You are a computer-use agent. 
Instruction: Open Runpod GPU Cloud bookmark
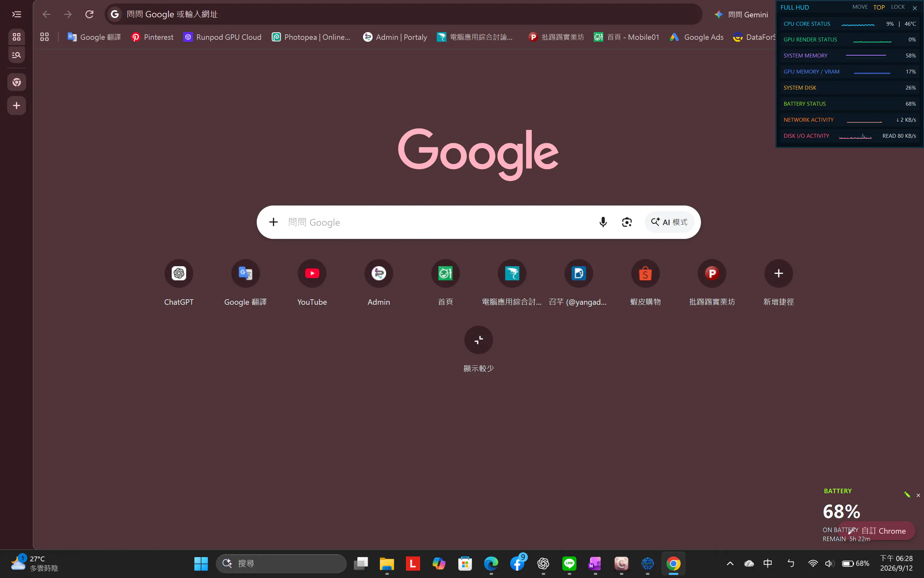(222, 37)
